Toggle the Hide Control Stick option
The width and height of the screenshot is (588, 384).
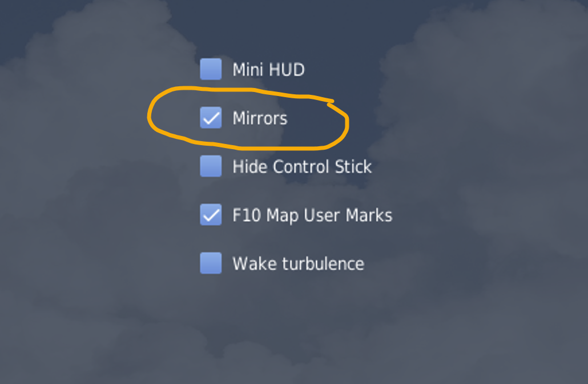pos(211,166)
